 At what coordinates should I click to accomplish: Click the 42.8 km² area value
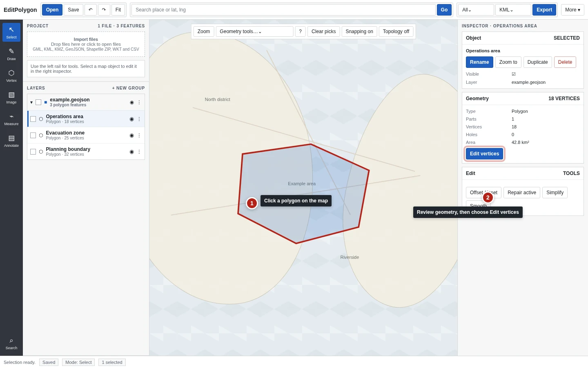520,142
